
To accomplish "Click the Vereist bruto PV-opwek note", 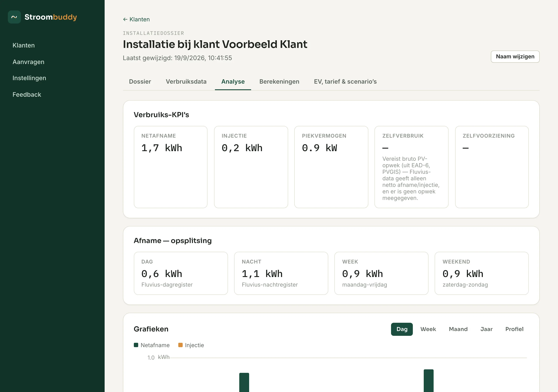I will tap(411, 179).
